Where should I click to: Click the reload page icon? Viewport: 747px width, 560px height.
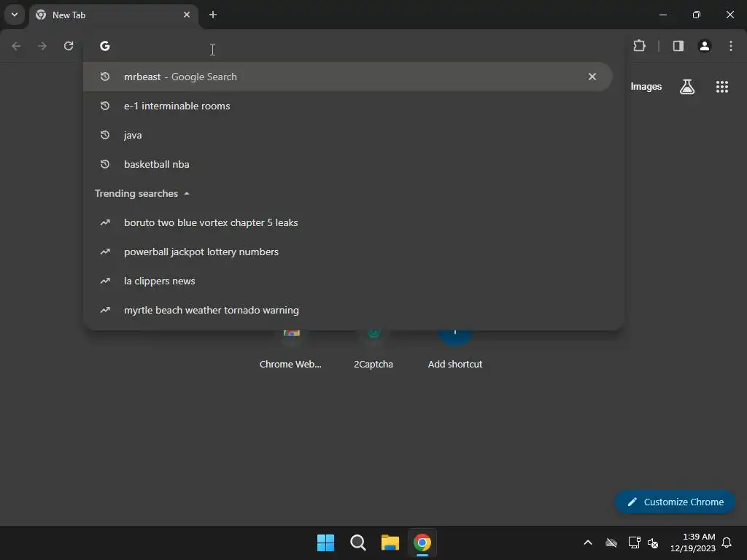(x=69, y=46)
